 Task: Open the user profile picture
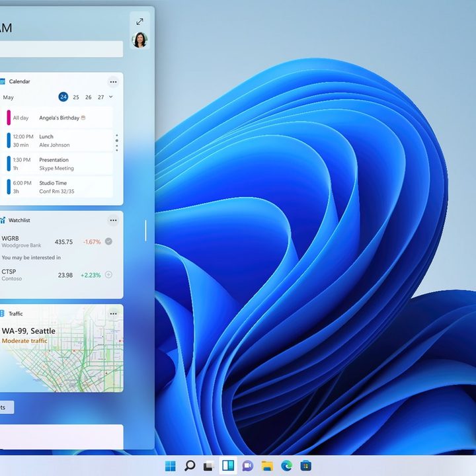coord(139,40)
